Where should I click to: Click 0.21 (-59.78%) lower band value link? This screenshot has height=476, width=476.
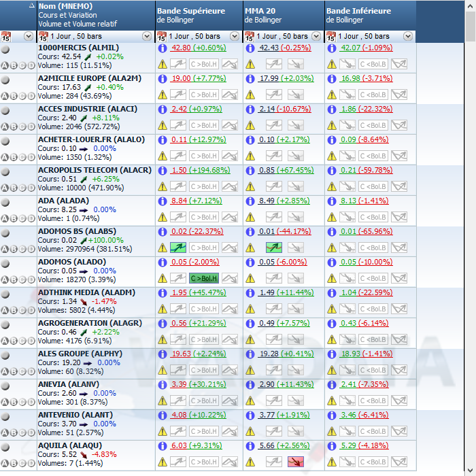click(366, 170)
